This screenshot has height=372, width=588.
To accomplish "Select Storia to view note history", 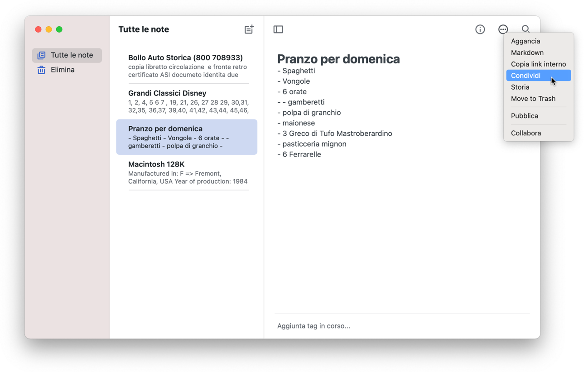I will tap(520, 87).
